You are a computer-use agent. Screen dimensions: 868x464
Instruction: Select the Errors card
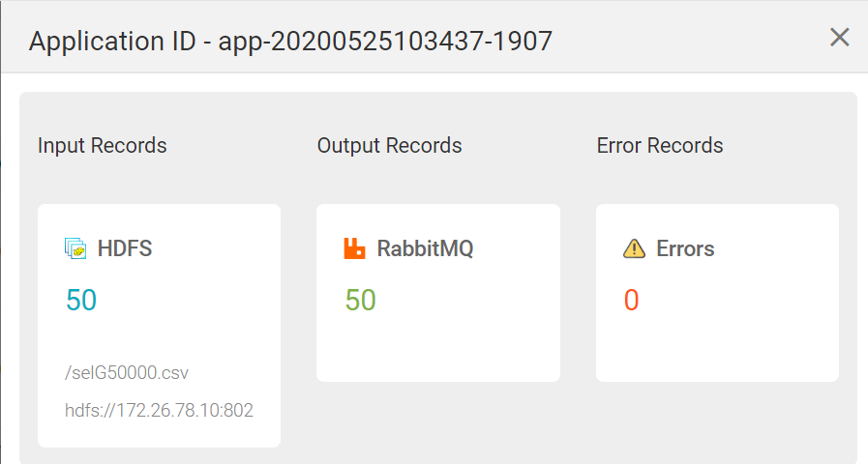717,293
